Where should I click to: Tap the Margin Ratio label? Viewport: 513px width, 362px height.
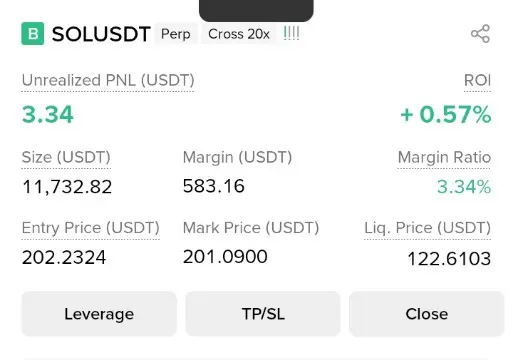pos(444,157)
